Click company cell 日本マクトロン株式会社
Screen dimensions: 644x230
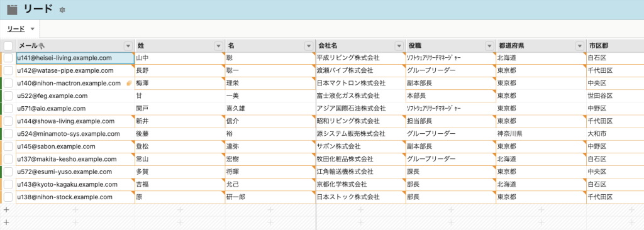tap(360, 84)
